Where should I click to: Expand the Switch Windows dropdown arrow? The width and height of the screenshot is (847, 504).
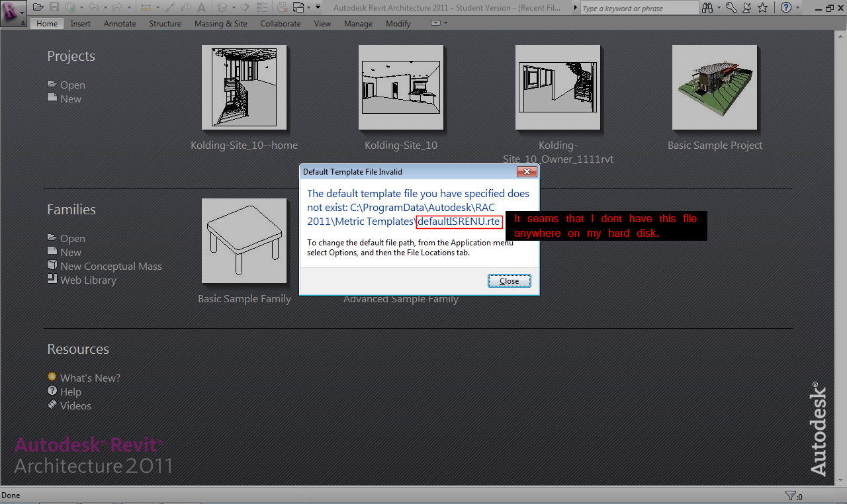pos(309,7)
